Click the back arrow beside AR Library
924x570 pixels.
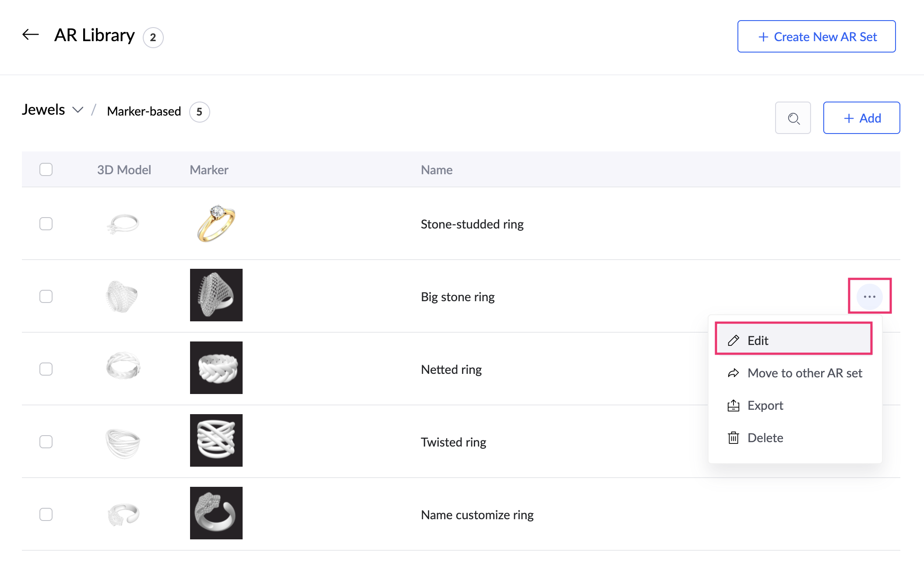point(31,35)
